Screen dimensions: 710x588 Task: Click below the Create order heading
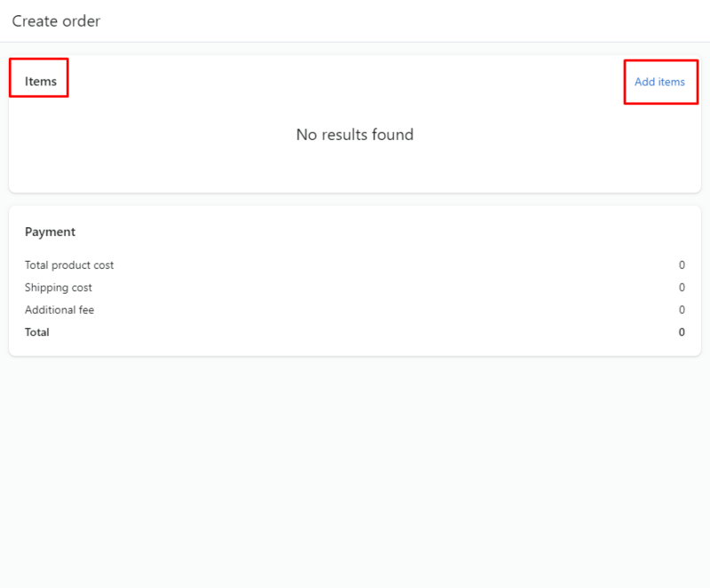[x=355, y=42]
